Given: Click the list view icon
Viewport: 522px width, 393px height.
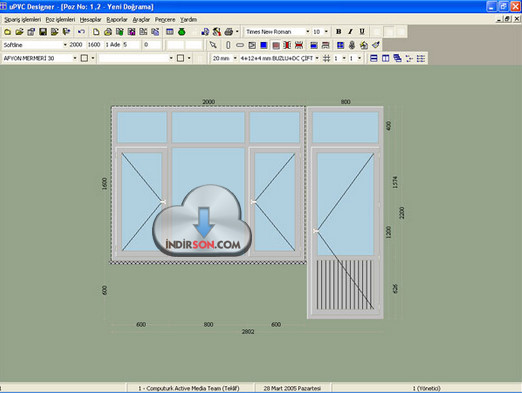Looking at the screenshot, I should [x=421, y=59].
